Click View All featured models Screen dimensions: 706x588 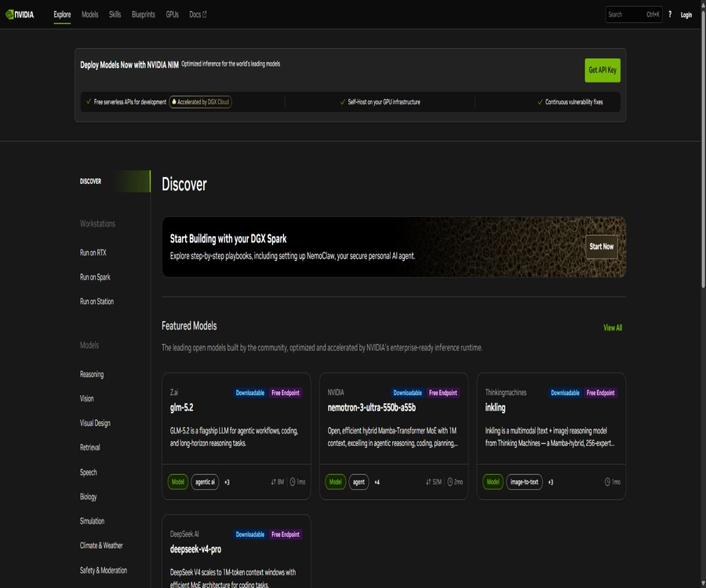613,328
